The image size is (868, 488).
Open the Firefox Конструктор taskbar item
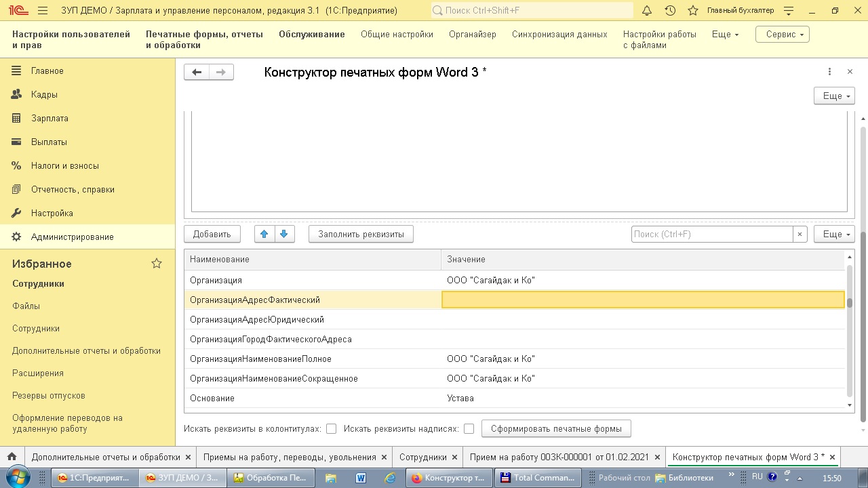click(449, 478)
